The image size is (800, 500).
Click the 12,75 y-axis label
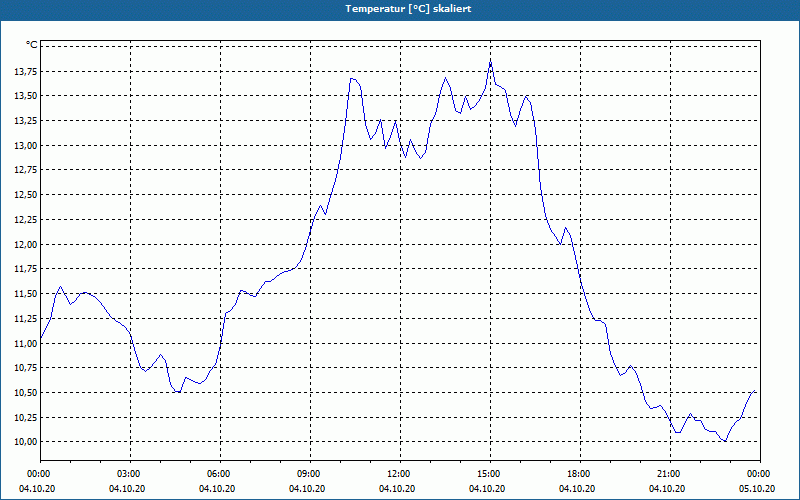(26, 170)
